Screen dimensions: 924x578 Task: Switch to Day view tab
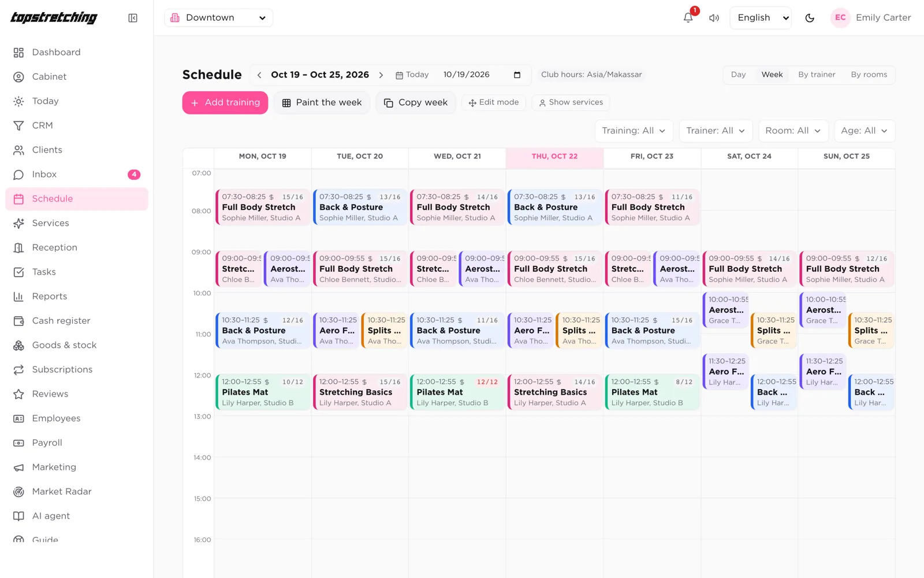click(738, 75)
